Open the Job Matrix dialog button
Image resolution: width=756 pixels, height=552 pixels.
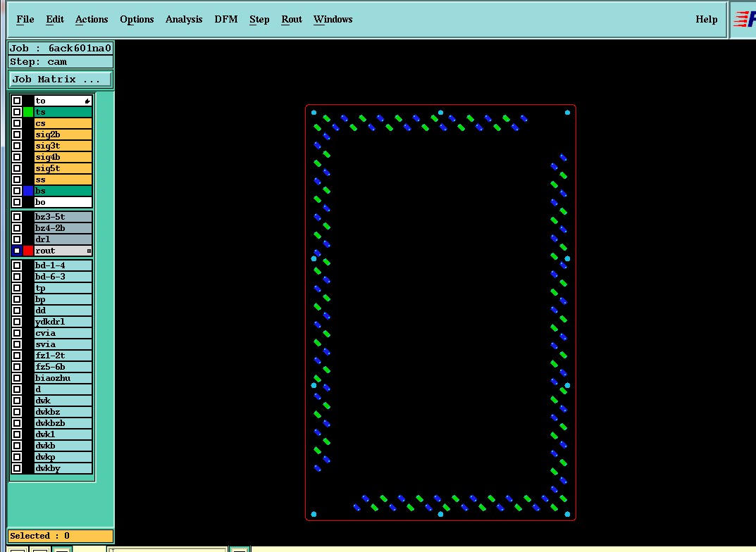tap(61, 80)
